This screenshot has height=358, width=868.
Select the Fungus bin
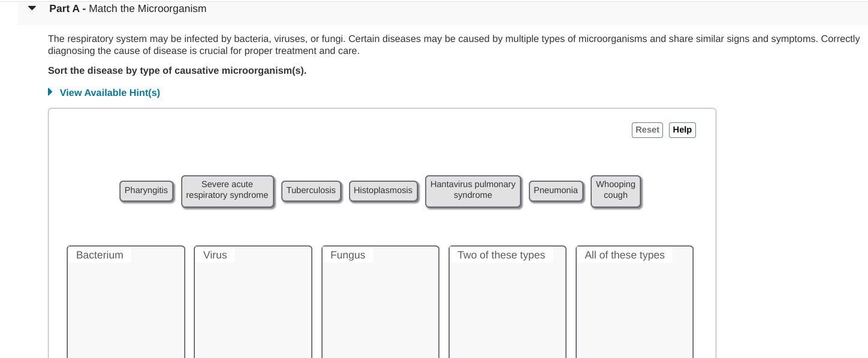click(380, 300)
